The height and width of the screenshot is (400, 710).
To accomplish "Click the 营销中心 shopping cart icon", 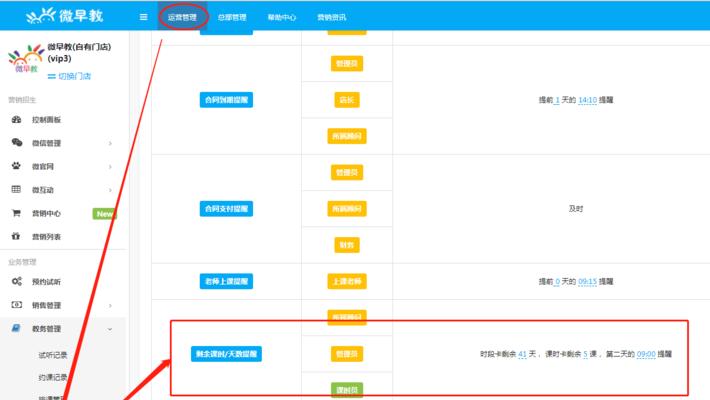I will pos(16,213).
